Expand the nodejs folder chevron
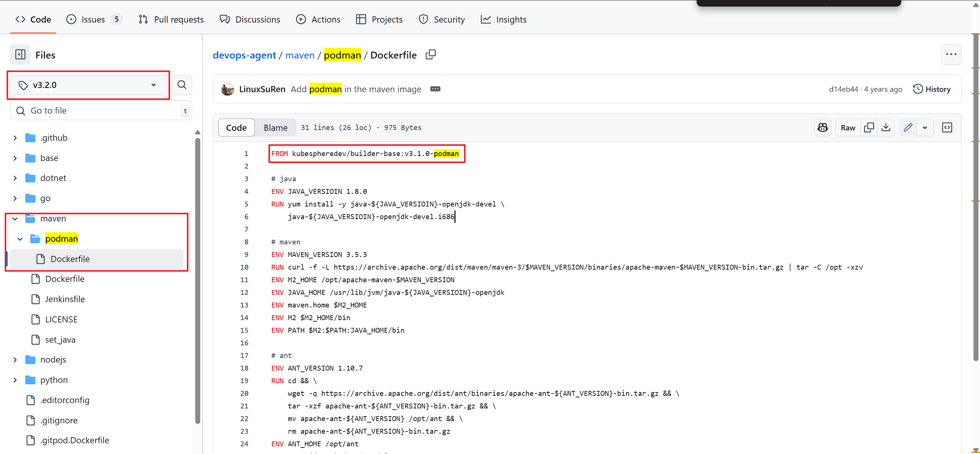The width and height of the screenshot is (980, 454). point(15,360)
